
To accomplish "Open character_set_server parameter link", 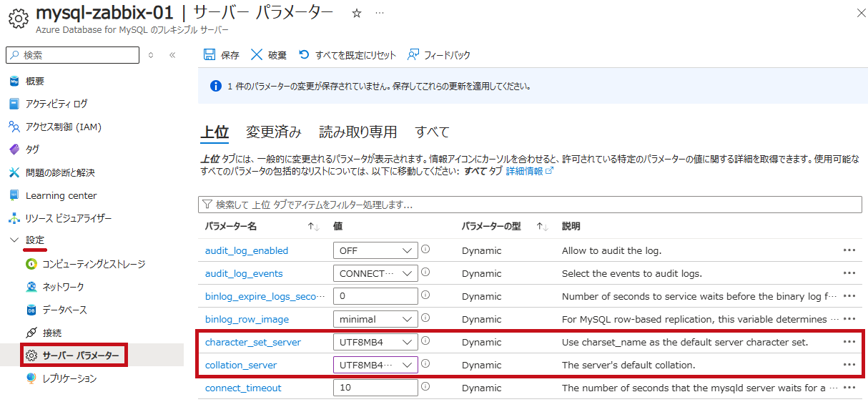I will pos(253,342).
